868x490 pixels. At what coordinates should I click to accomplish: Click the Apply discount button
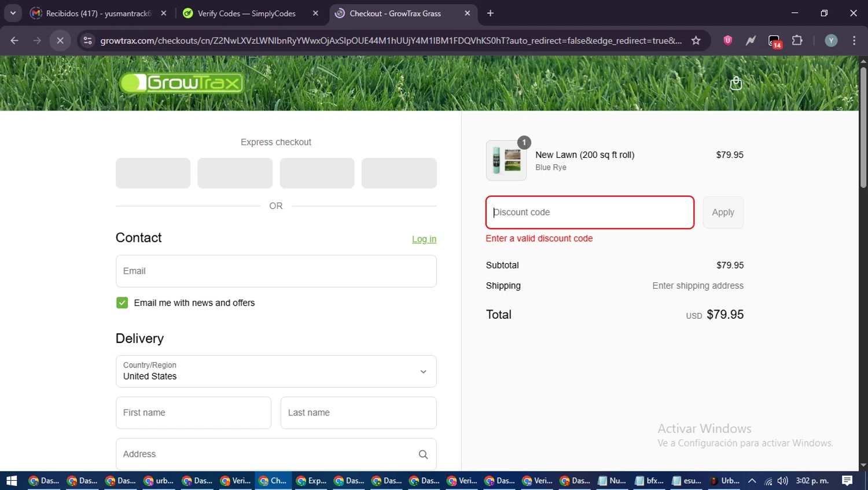[x=723, y=212]
